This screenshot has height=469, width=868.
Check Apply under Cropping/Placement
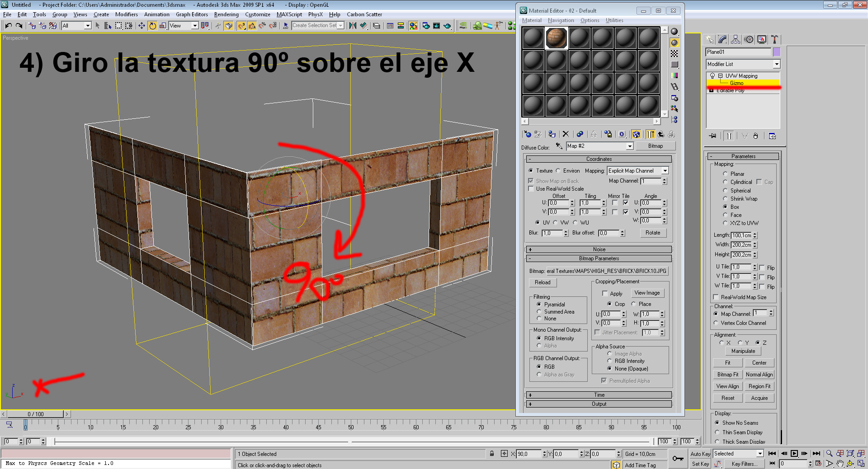click(605, 294)
